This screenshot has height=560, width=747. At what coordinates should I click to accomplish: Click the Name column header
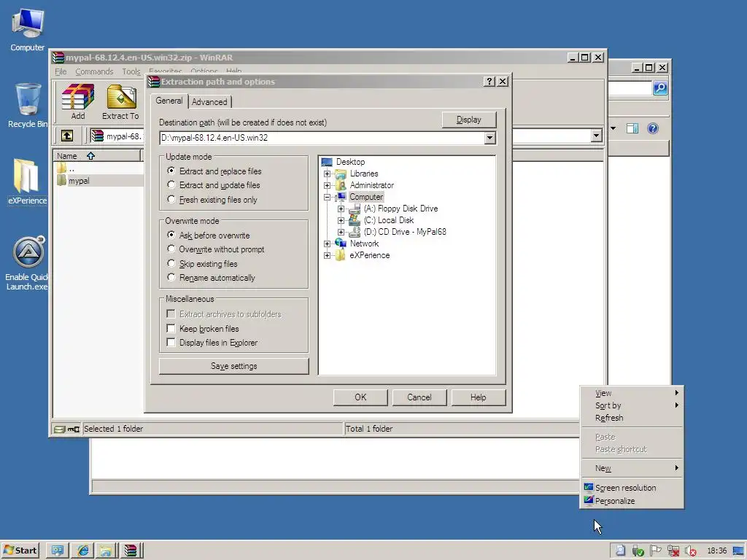coord(97,156)
